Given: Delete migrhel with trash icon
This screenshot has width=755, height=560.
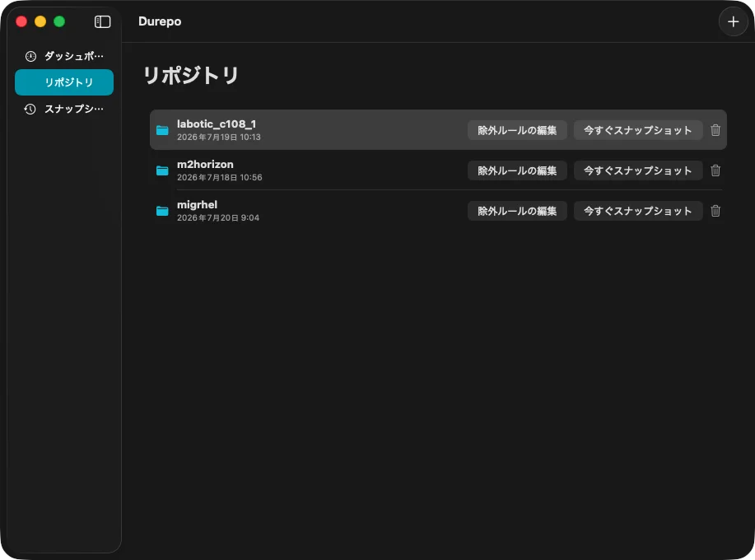Looking at the screenshot, I should click(x=715, y=211).
